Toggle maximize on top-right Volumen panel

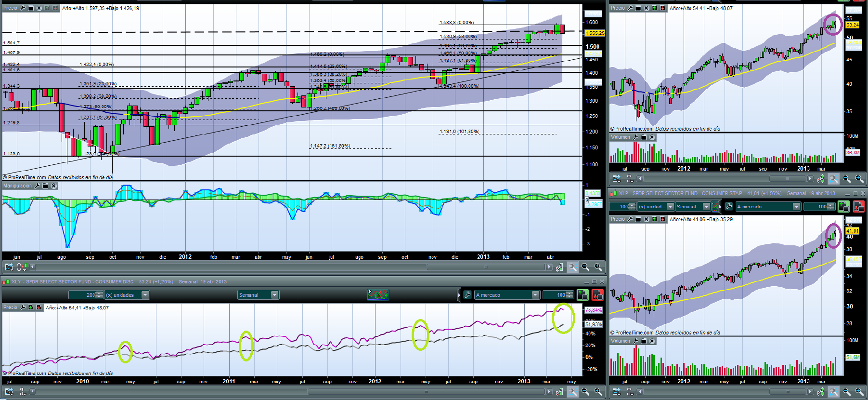click(x=644, y=137)
